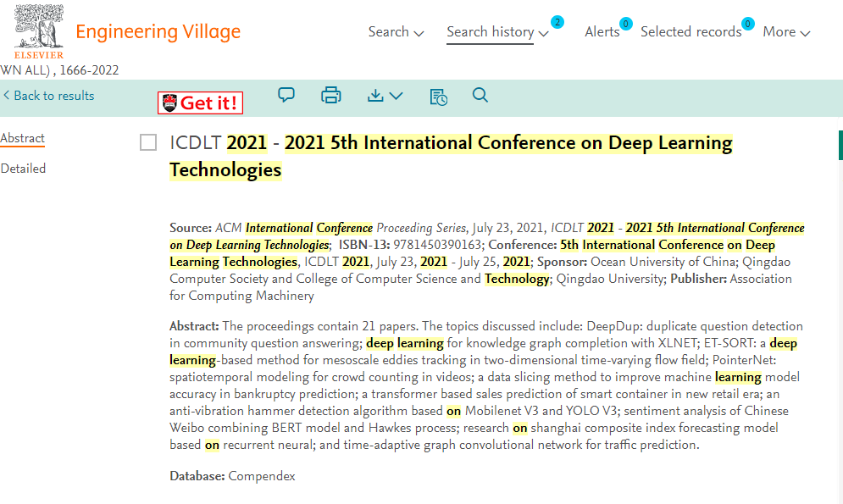Open Alerts in top navigation
The height and width of the screenshot is (504, 843).
point(602,31)
